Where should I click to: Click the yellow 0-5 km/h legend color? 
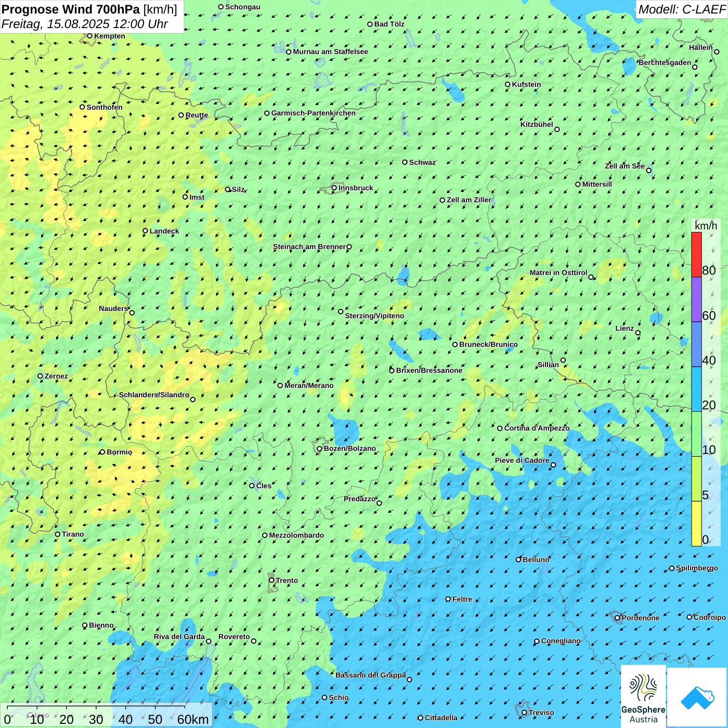(696, 524)
